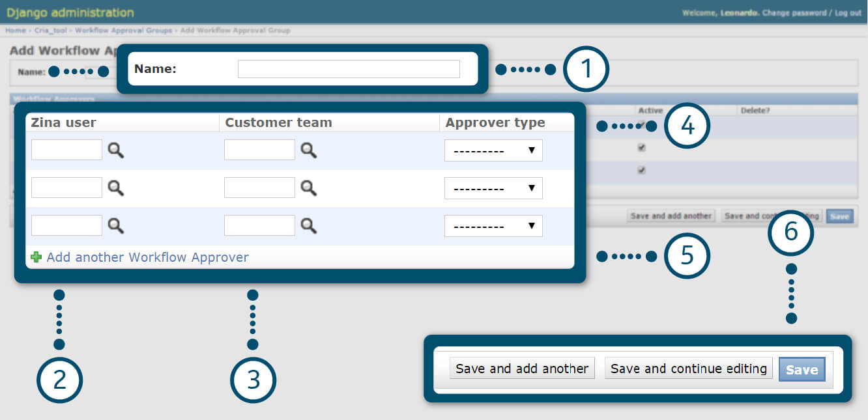Click the green plus icon to add an approver

[x=36, y=257]
